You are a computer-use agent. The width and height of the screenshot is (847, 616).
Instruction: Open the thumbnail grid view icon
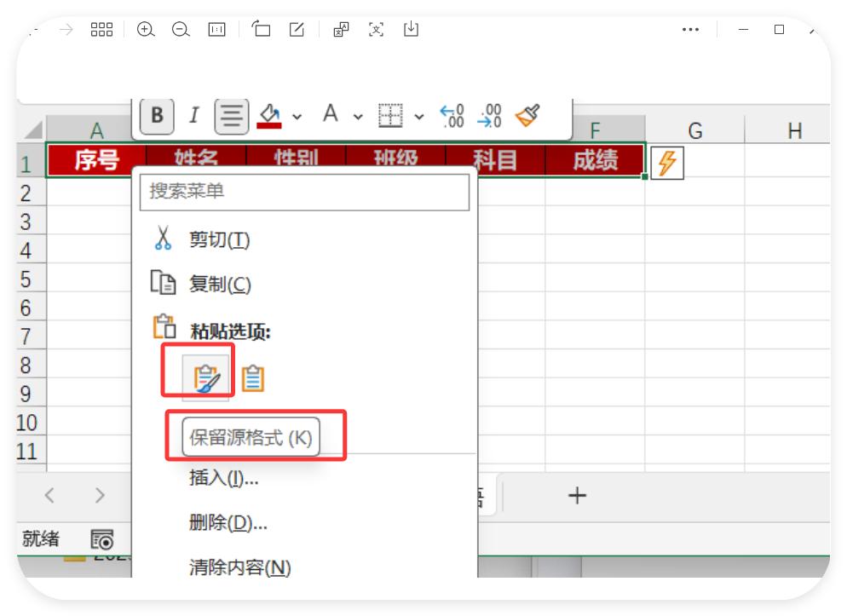pos(101,29)
